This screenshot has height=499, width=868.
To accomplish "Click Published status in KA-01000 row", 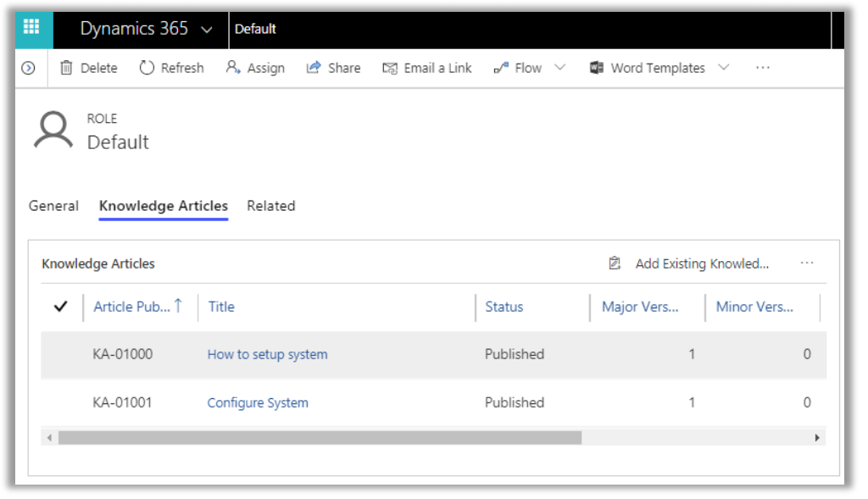I will pos(515,354).
